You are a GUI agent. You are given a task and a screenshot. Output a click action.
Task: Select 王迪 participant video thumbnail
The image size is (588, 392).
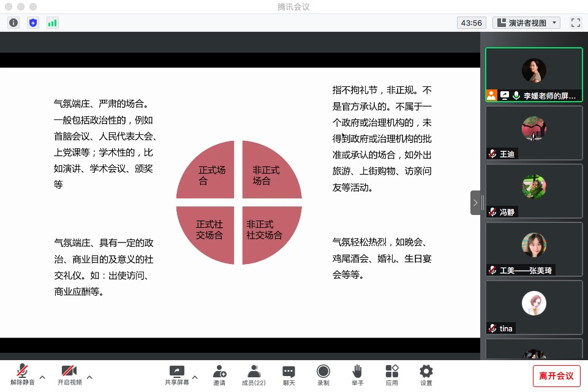coord(533,133)
